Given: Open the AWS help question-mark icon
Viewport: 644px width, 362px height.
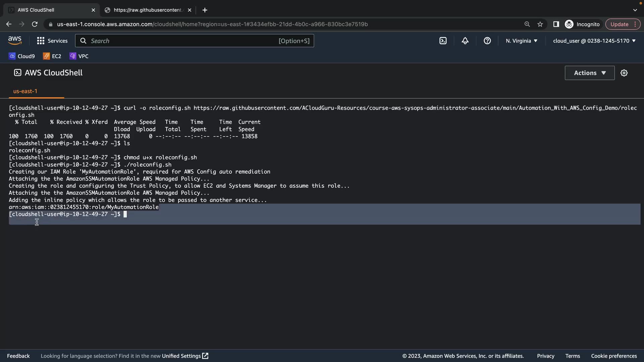Looking at the screenshot, I should (x=487, y=41).
